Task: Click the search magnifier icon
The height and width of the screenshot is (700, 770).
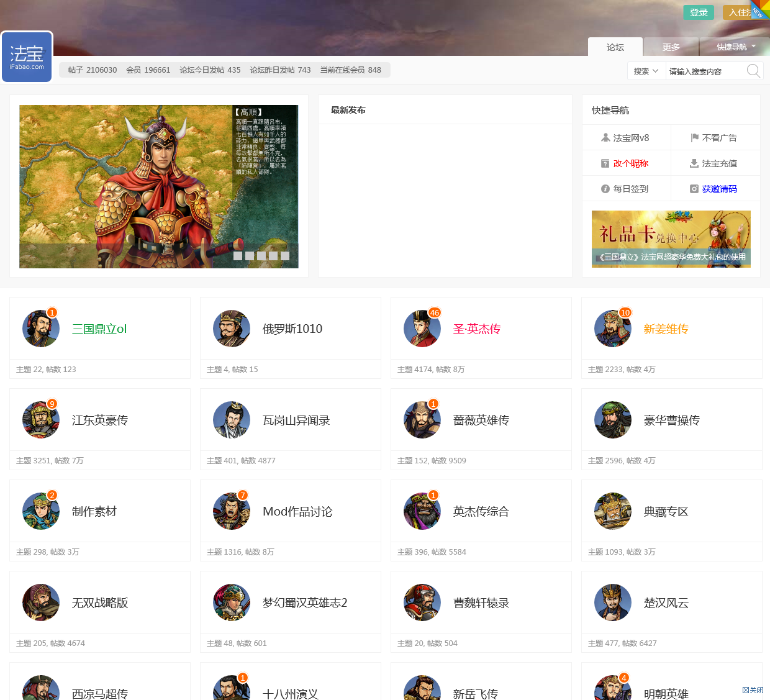Action: 753,71
